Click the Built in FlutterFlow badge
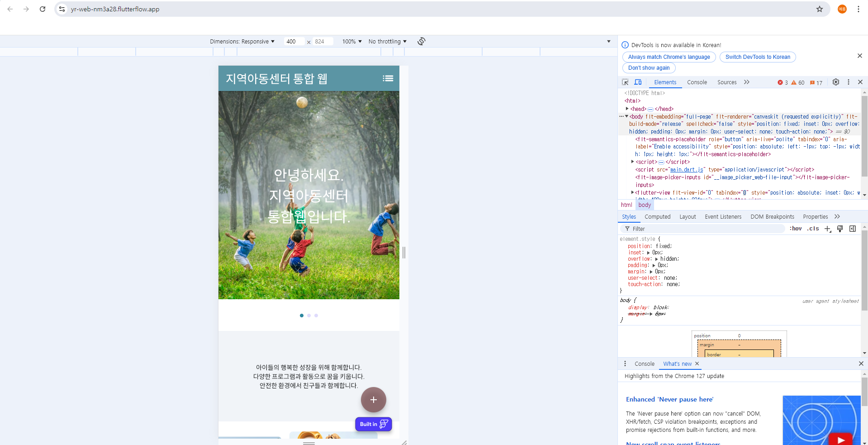 click(373, 424)
